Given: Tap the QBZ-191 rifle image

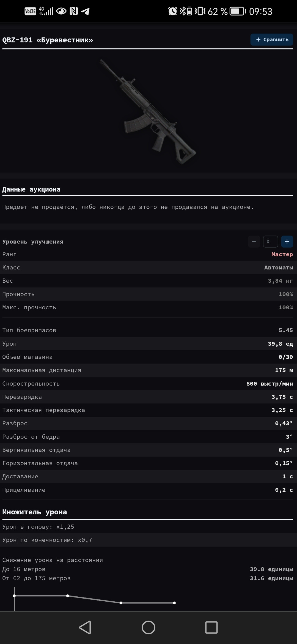Looking at the screenshot, I should tap(148, 111).
